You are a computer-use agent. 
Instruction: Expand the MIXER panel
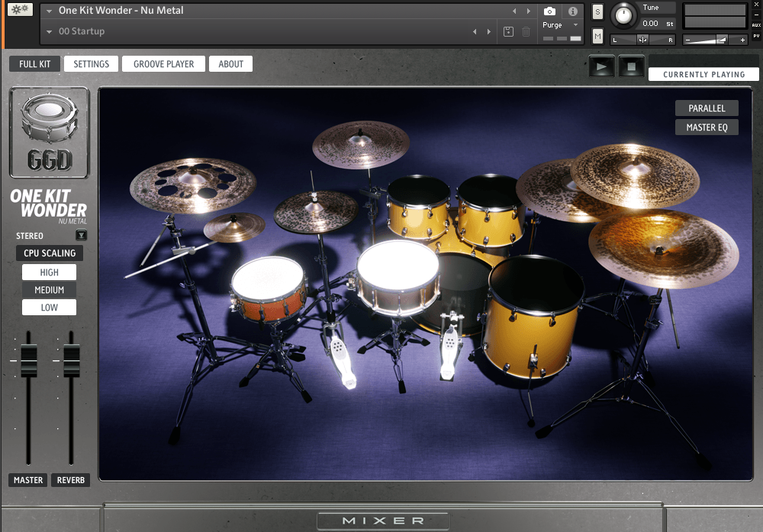coord(383,521)
